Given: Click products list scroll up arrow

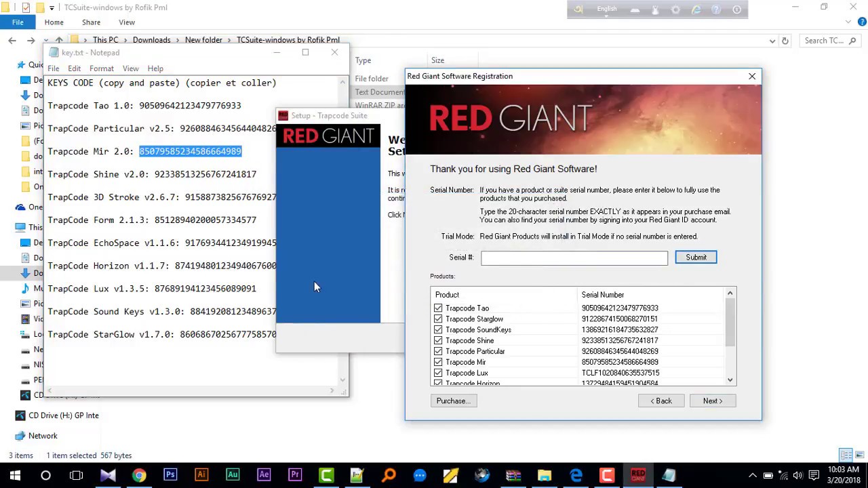Looking at the screenshot, I should 730,293.
